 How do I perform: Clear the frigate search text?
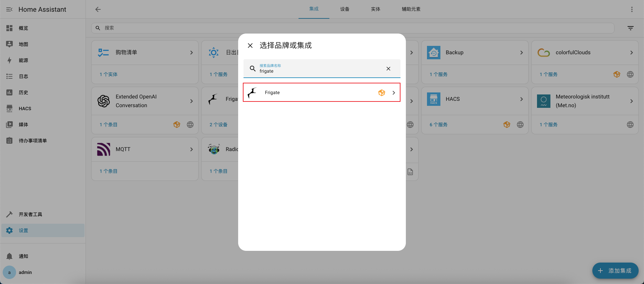tap(388, 69)
